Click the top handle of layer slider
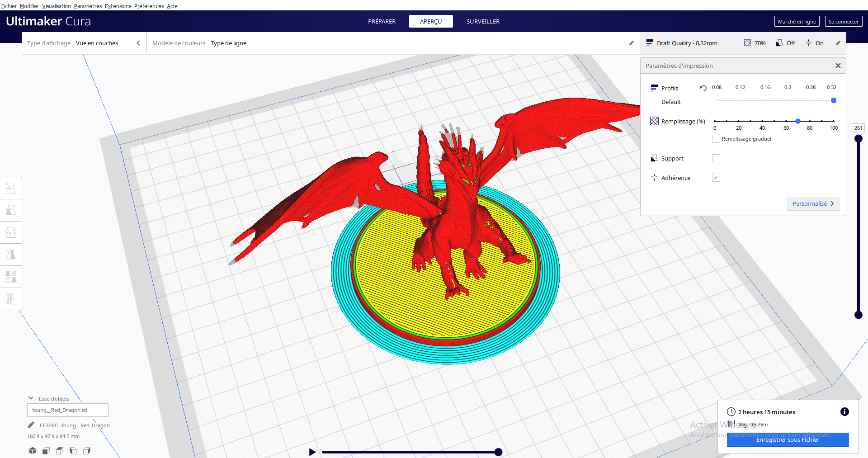This screenshot has height=458, width=868. pos(858,139)
